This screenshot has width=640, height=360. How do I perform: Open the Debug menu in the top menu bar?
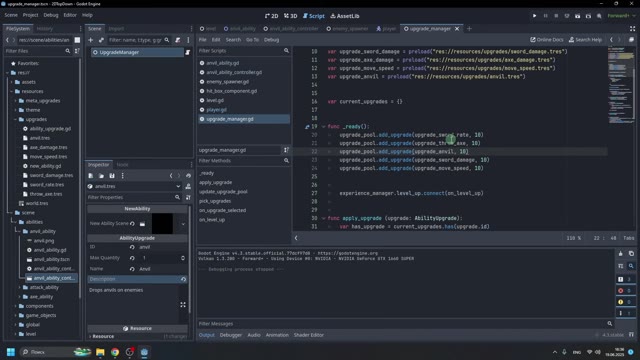coord(51,15)
